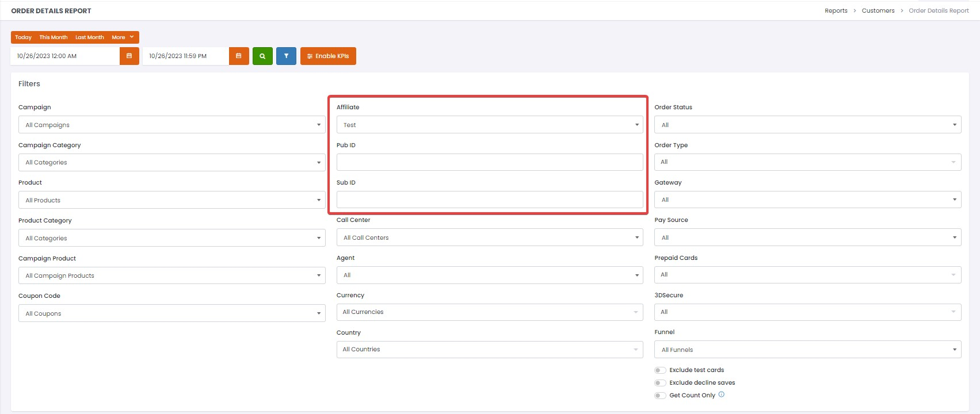
Task: Open the Affiliate dropdown showing Test
Action: click(x=489, y=125)
